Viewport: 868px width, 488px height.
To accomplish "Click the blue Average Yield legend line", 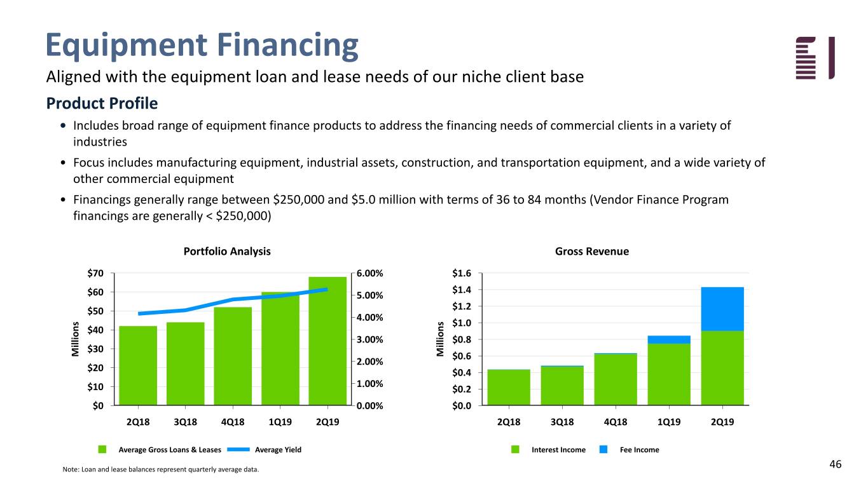I will (238, 450).
